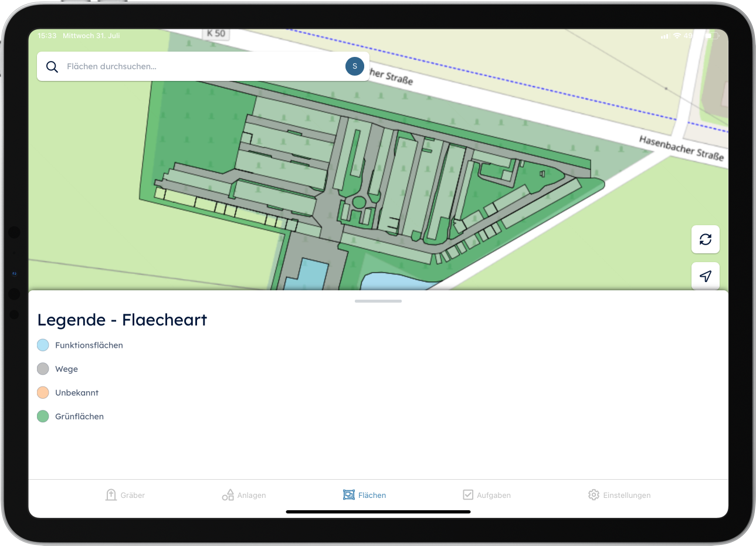Click the Hasenbacher Straße map label
Viewport: 756px width, 546px height.
[x=680, y=148]
